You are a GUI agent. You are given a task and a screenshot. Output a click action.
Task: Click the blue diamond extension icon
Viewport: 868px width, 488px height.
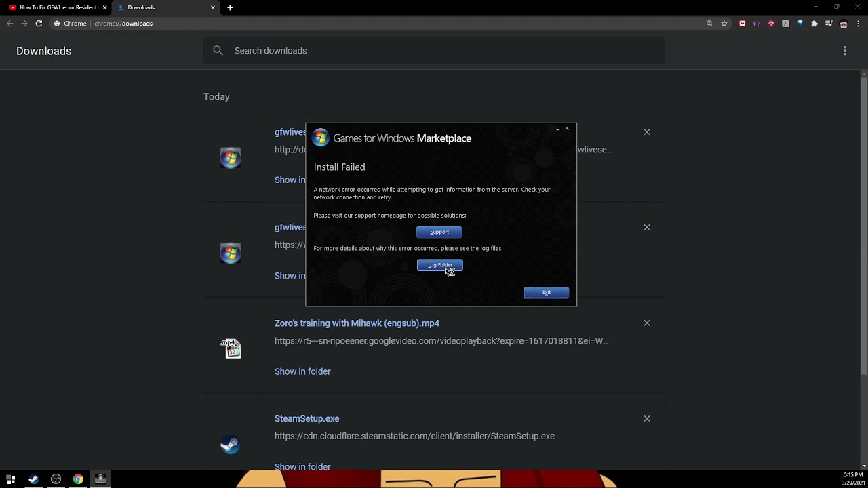point(800,24)
